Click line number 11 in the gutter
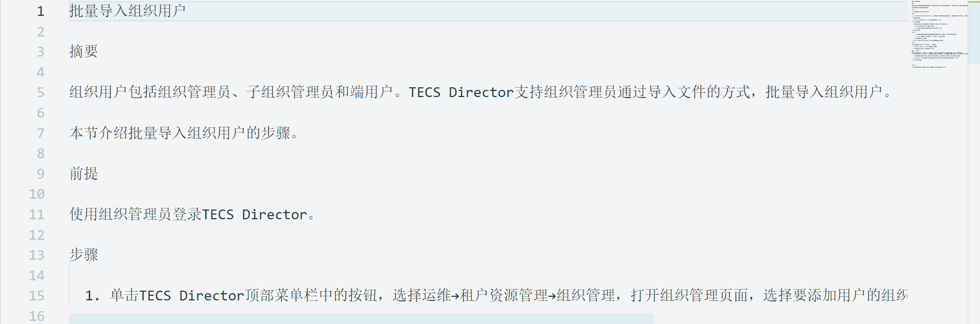Viewport: 980px width, 324px height. (37, 215)
